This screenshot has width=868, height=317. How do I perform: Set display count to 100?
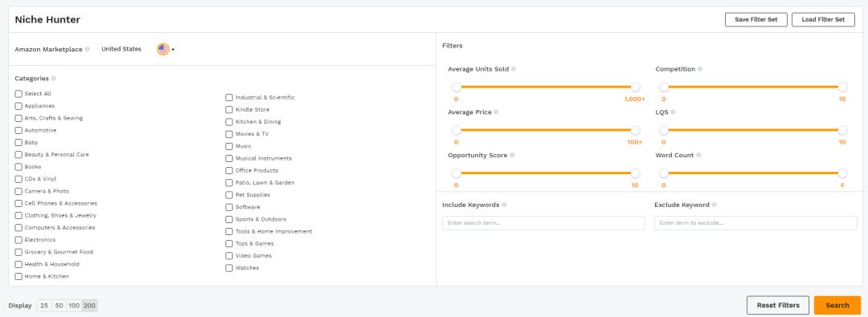[74, 306]
